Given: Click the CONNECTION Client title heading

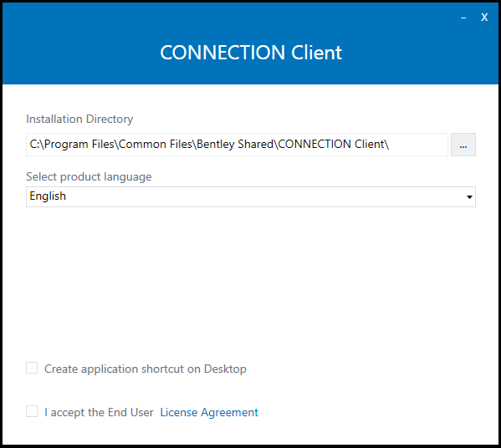Looking at the screenshot, I should pos(251,53).
